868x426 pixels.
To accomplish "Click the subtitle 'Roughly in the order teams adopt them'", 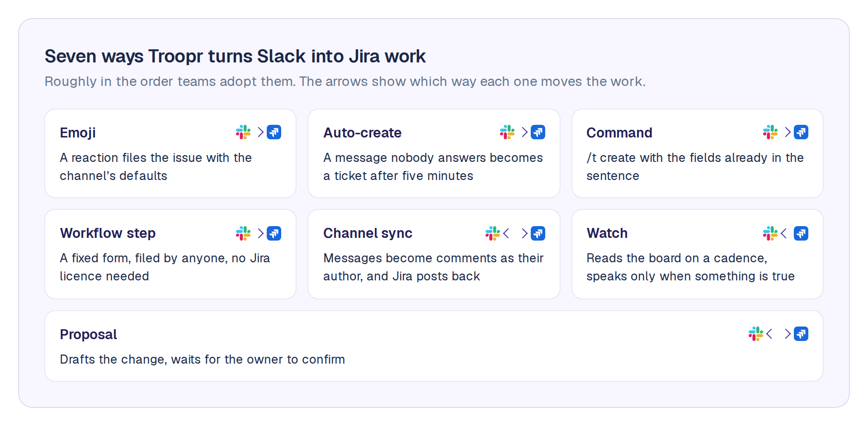I will pyautogui.click(x=170, y=81).
